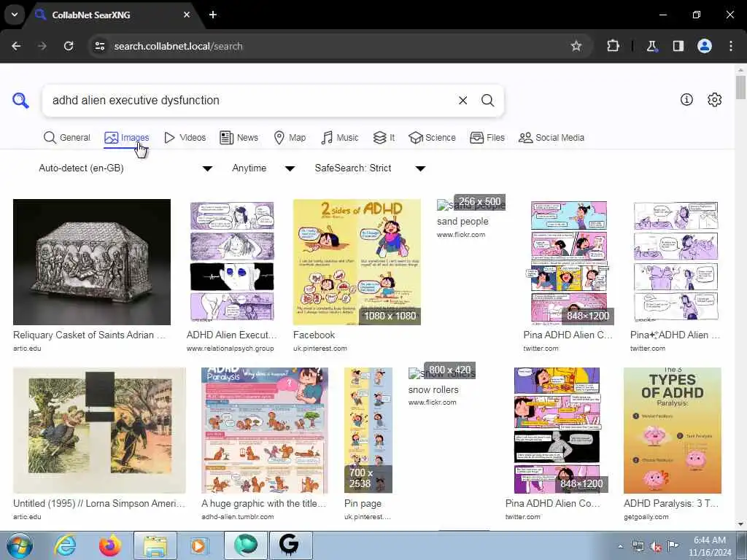Switch to the Map category

click(290, 138)
